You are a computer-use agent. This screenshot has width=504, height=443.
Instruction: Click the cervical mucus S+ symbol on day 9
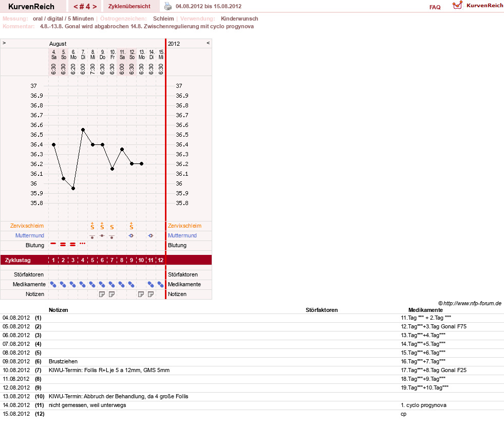click(131, 226)
